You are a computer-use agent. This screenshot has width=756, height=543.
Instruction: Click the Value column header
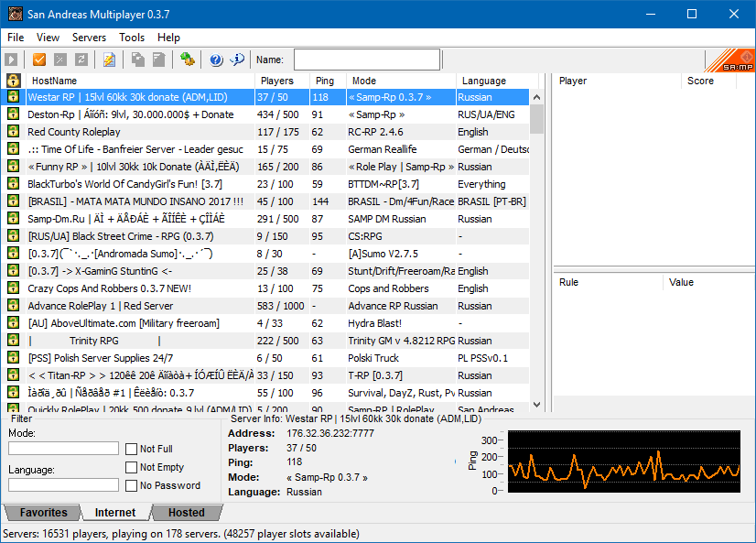click(708, 282)
